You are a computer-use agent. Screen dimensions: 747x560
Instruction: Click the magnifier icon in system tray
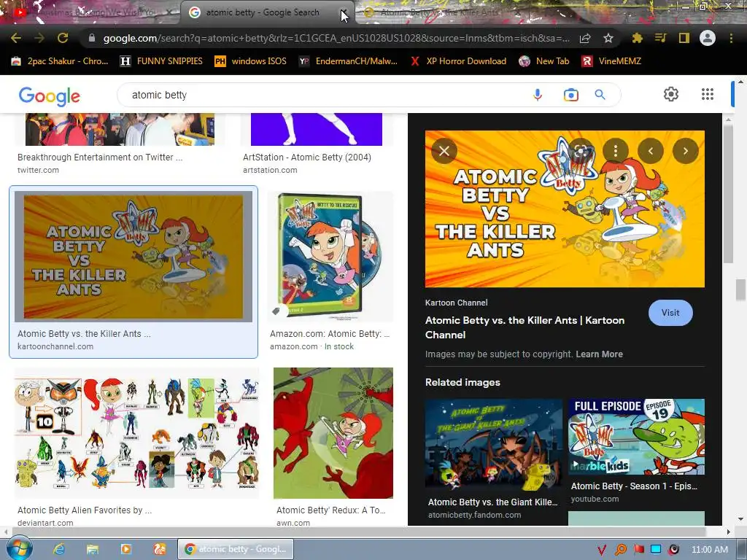[x=620, y=550]
